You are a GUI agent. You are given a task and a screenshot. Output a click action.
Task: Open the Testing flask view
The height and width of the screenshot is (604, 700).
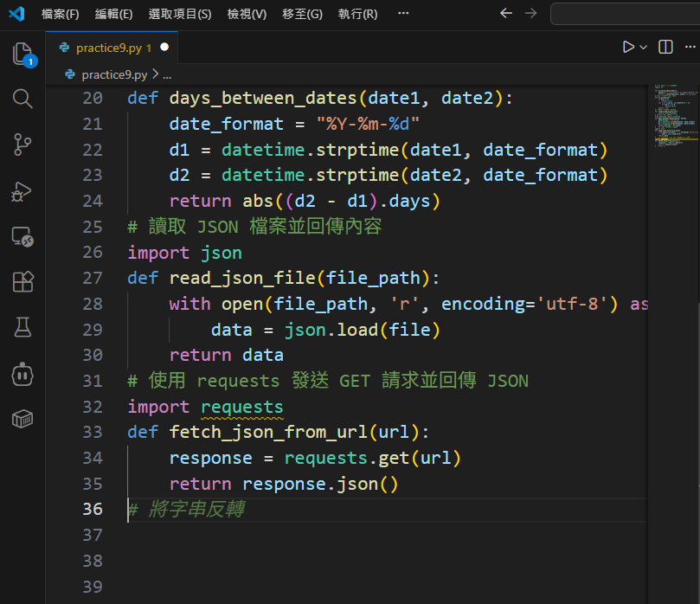point(22,327)
